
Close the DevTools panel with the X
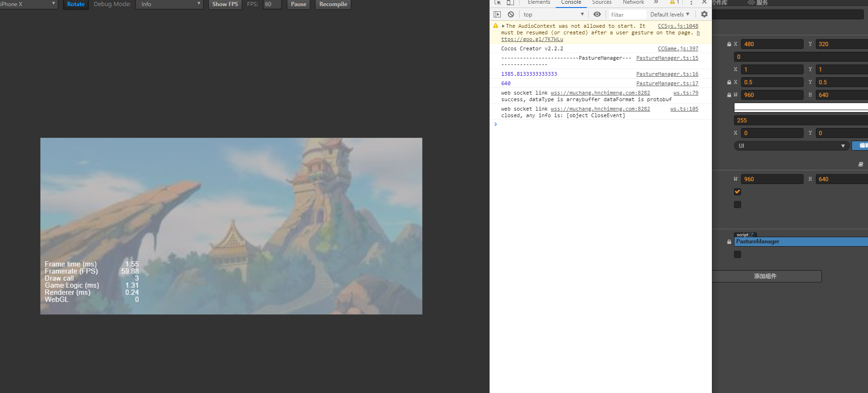coord(704,2)
